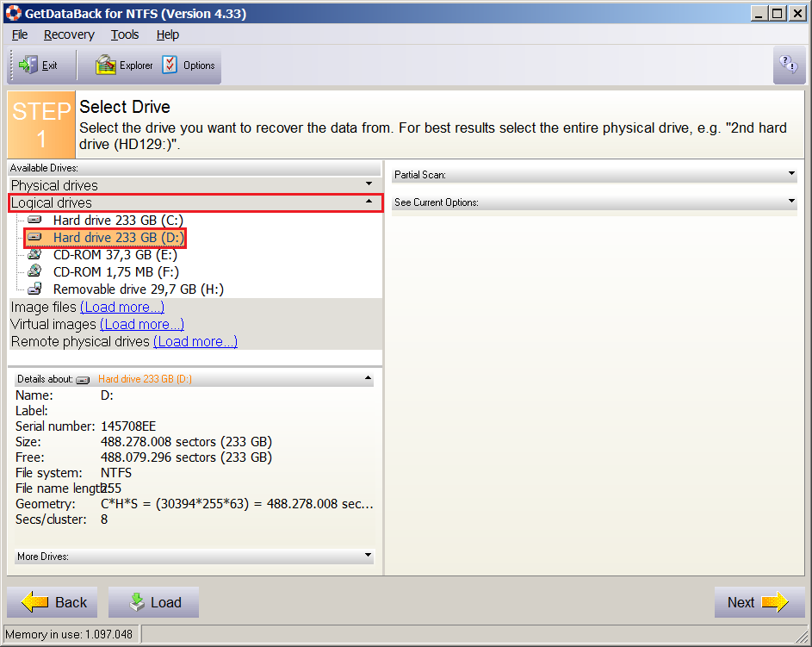
Task: Proceed with the Next button
Action: pyautogui.click(x=759, y=602)
